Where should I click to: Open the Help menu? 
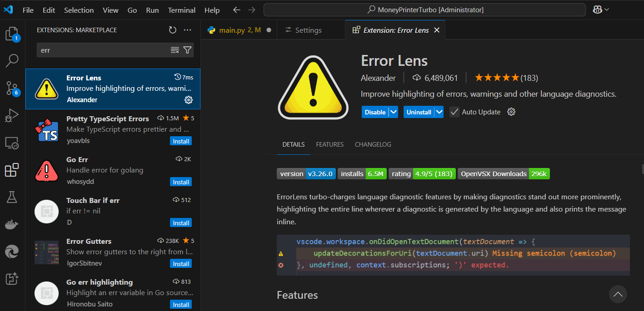tap(212, 10)
